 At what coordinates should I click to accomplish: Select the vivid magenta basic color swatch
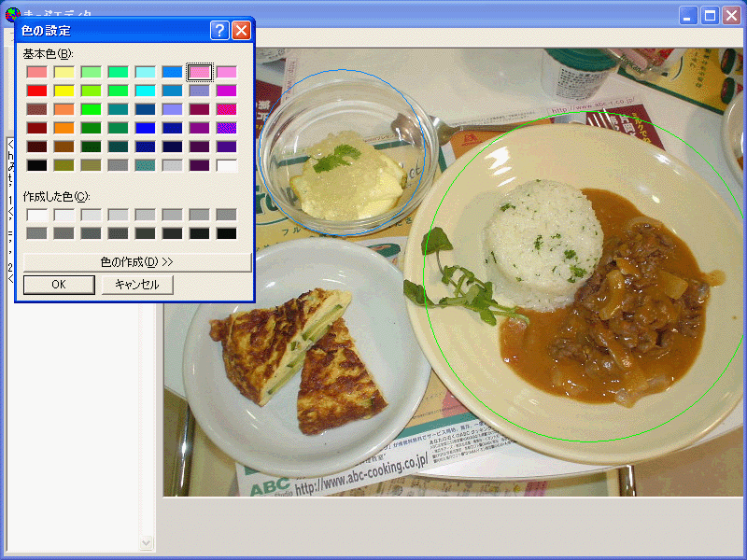point(226,91)
